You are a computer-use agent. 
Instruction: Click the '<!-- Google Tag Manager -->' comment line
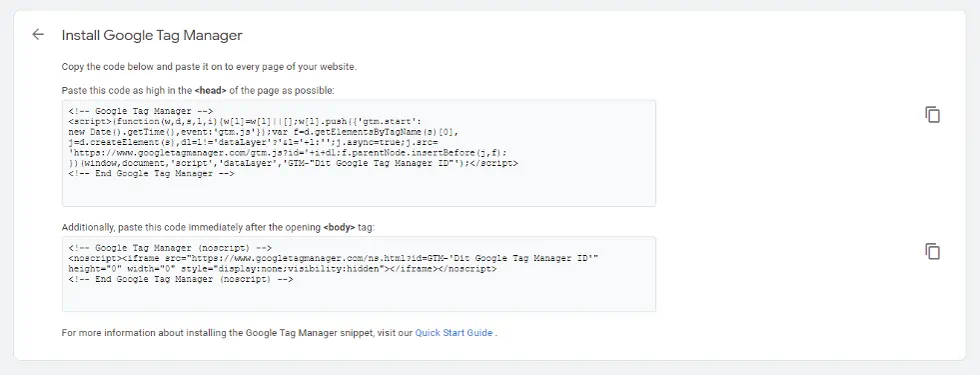pyautogui.click(x=141, y=111)
